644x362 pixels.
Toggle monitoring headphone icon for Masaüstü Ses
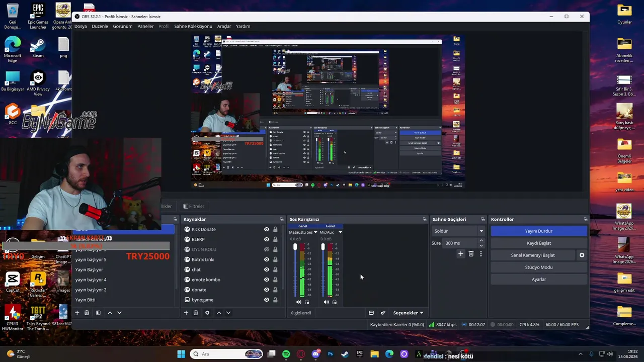(307, 302)
